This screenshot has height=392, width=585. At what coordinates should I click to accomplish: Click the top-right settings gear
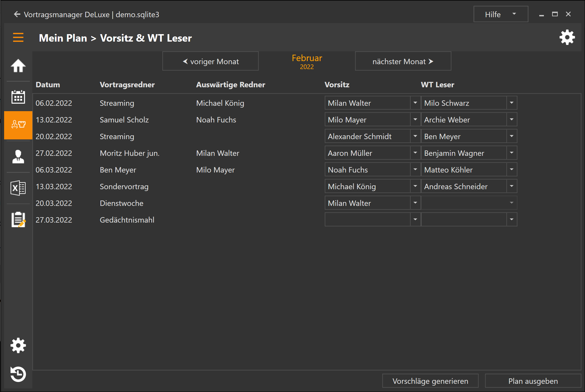click(x=567, y=37)
